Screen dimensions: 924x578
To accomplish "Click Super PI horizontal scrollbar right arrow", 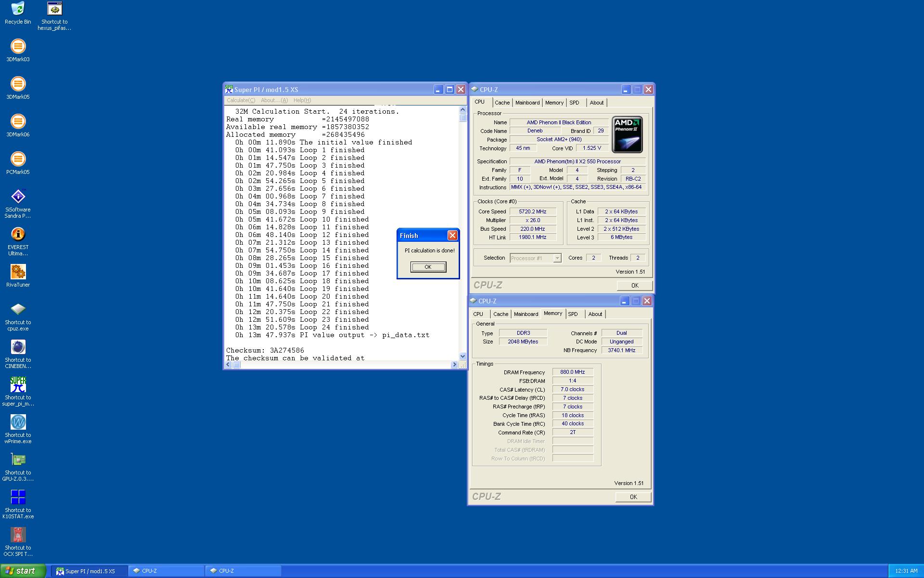I will point(454,365).
